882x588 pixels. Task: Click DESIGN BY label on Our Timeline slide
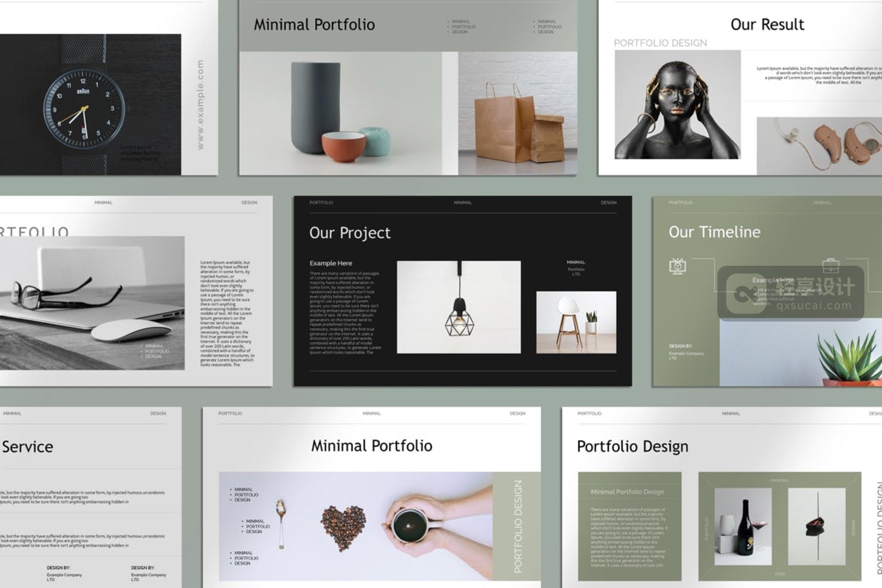click(680, 346)
